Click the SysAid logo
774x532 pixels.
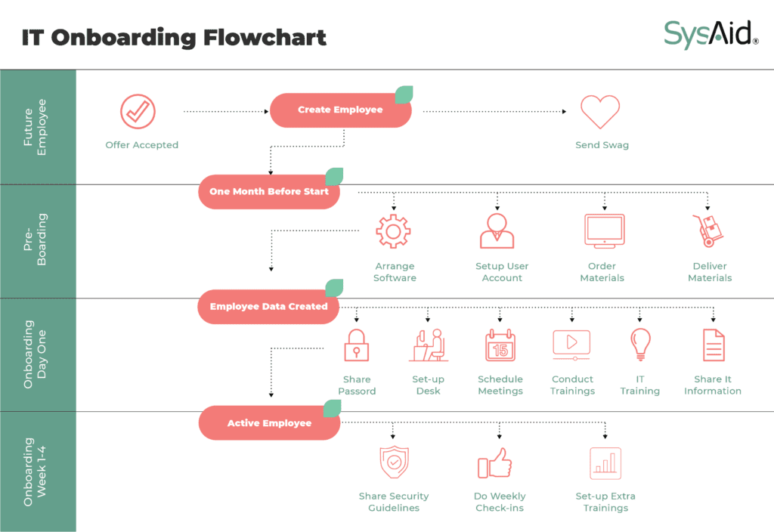(x=711, y=35)
